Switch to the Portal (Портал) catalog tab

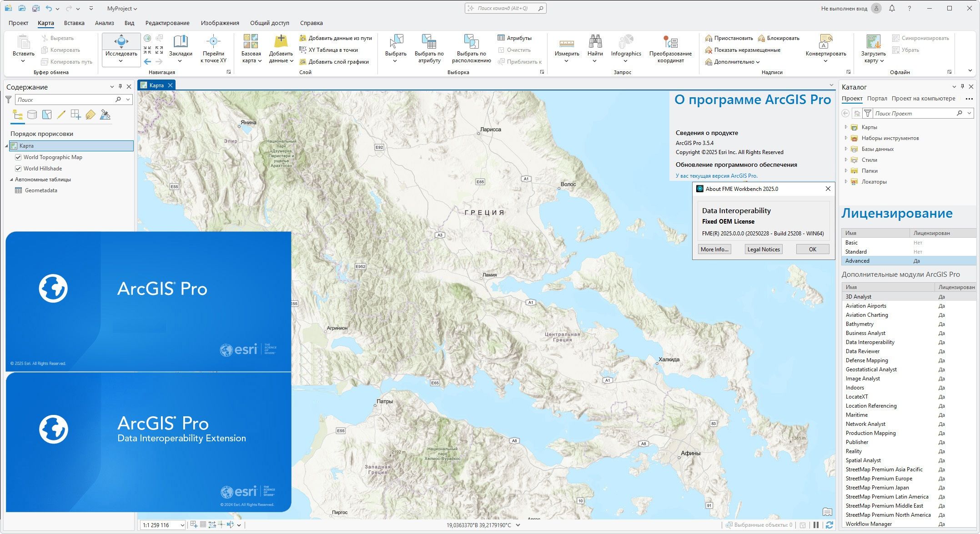click(877, 99)
